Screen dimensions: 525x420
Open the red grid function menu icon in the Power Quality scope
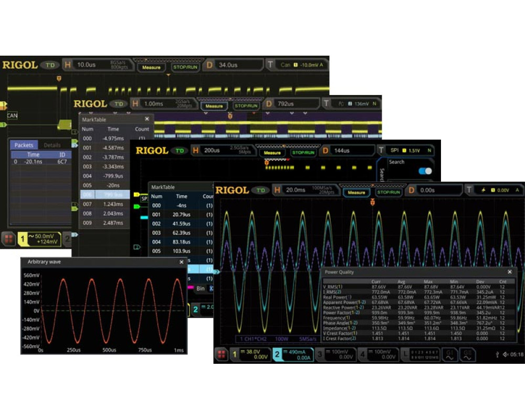(x=222, y=355)
